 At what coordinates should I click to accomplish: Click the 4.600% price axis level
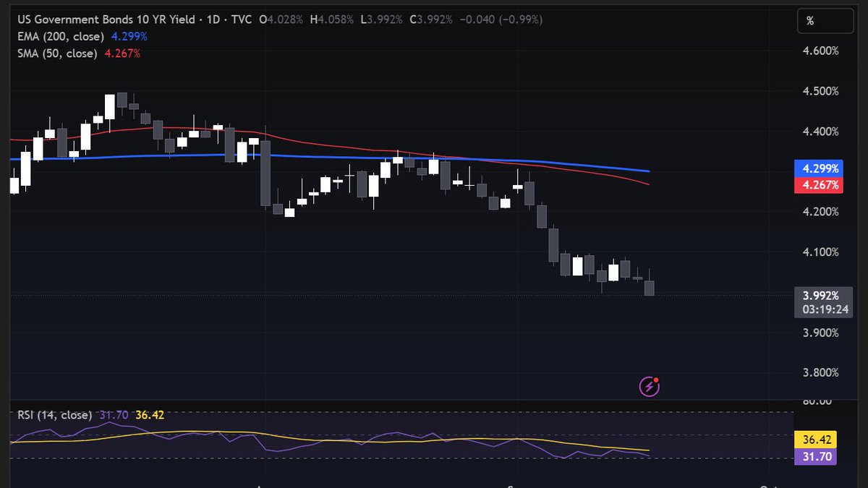[820, 51]
